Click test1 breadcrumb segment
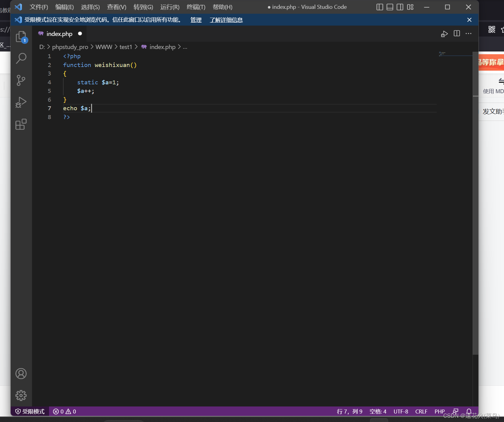 [126, 47]
